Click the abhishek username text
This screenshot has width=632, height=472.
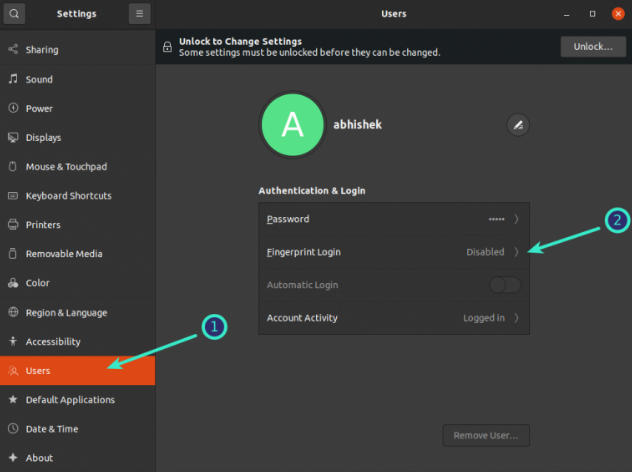(x=358, y=125)
